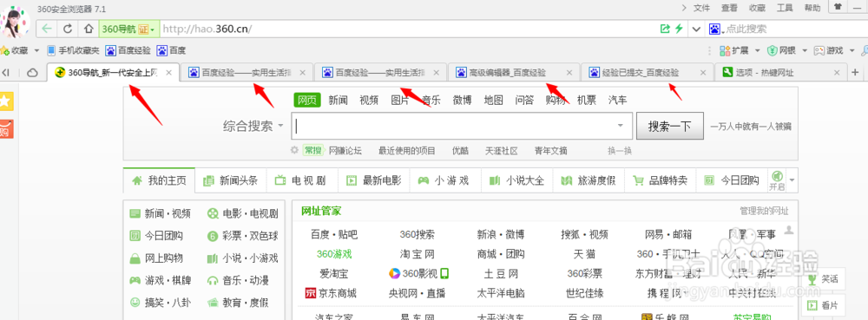Select the 视频 search category
Image resolution: width=868 pixels, height=320 pixels.
point(369,100)
